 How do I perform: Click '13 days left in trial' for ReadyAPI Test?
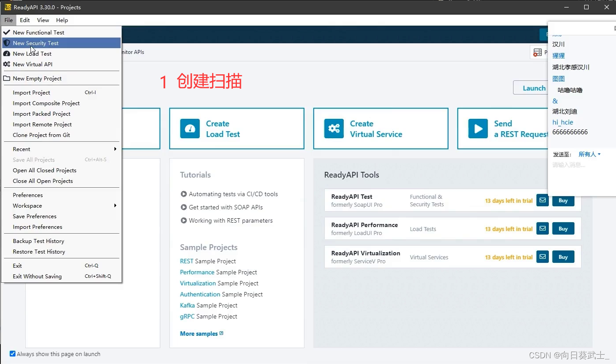pyautogui.click(x=509, y=201)
